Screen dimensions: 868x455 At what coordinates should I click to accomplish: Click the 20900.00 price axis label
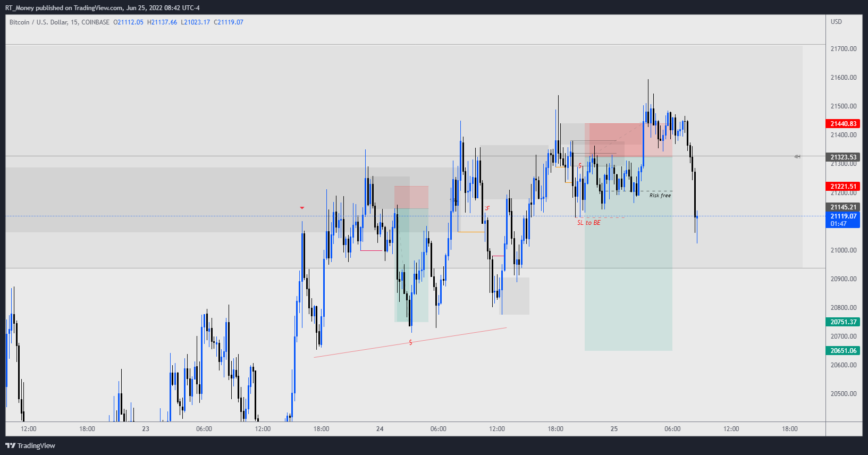pos(844,279)
